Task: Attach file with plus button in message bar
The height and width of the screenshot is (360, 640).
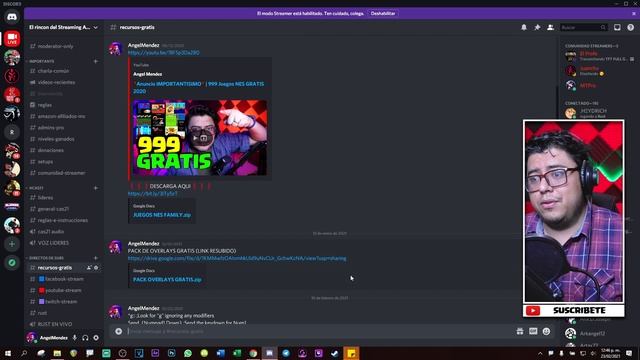Action: click(x=118, y=331)
